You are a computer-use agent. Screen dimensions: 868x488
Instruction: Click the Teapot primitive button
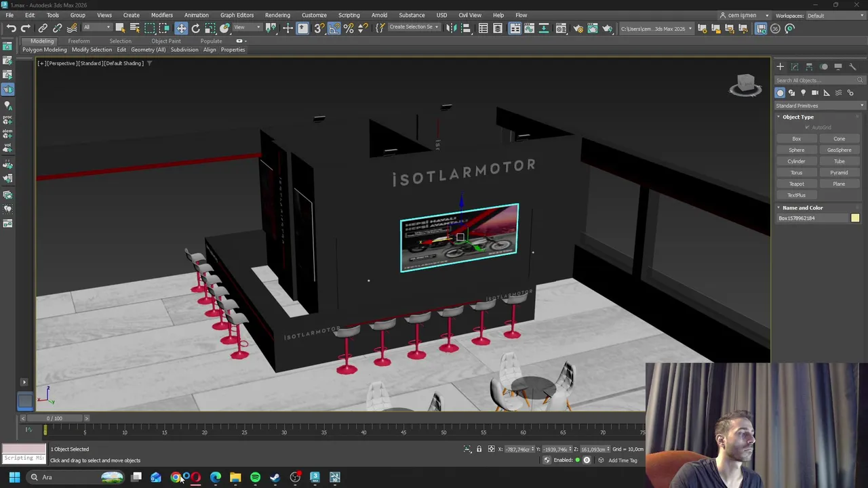[x=797, y=184]
